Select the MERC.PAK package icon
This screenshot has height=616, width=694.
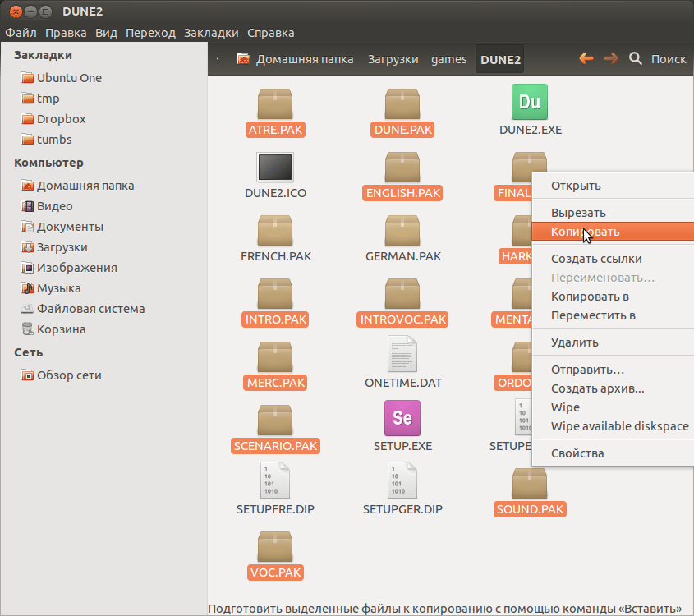[x=275, y=357]
